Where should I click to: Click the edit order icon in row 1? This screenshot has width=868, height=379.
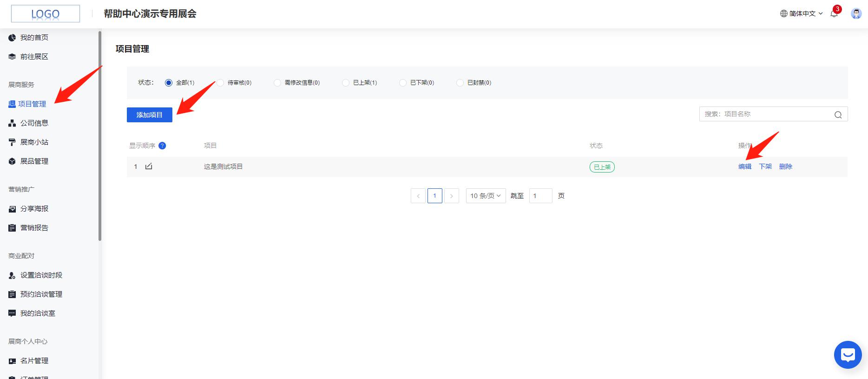149,166
